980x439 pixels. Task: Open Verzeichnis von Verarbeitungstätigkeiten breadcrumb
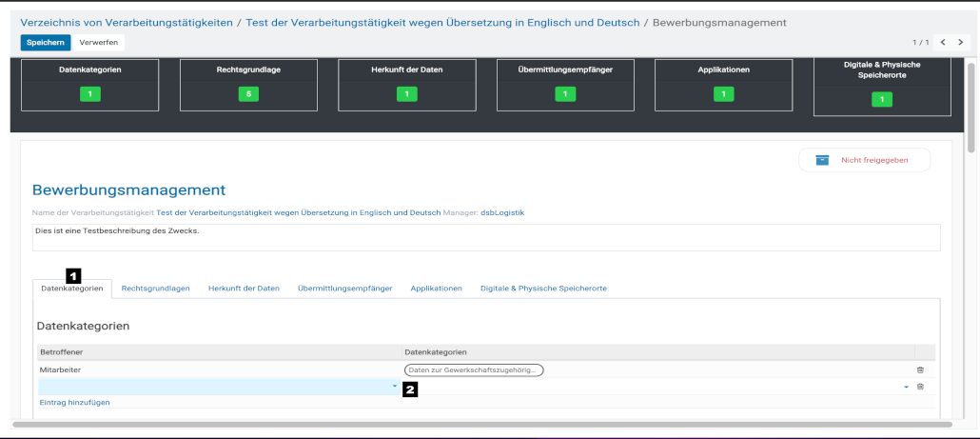127,22
